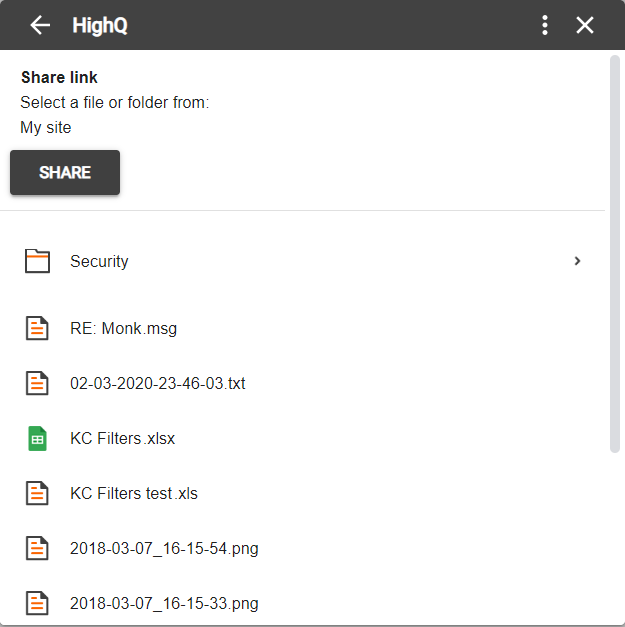Click the vertical scrollbar on the right
625x627 pixels.
[615, 250]
